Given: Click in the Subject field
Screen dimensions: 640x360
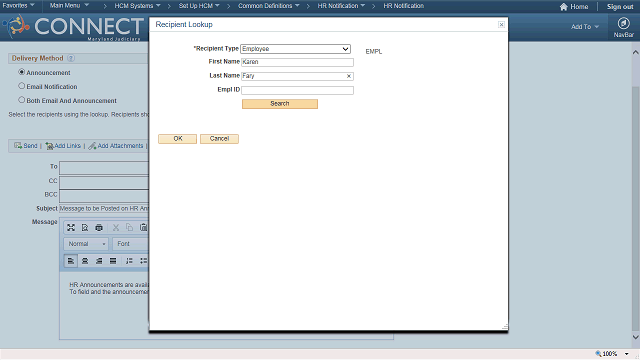Looking at the screenshot, I should pos(104,209).
